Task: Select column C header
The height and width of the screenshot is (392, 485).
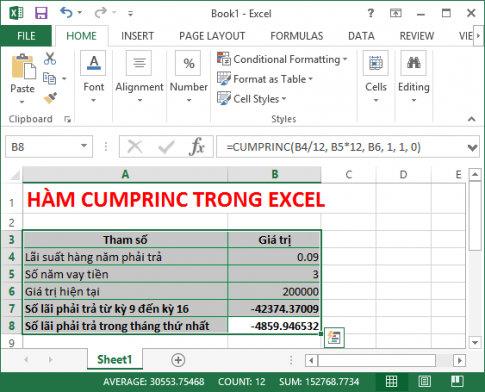Action: 348,174
